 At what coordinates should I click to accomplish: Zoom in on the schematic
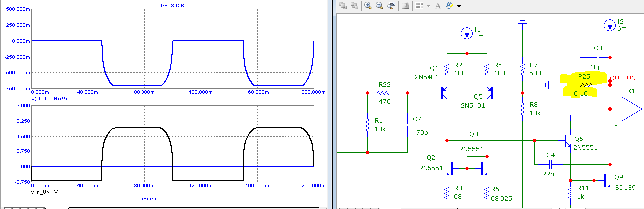point(368,6)
